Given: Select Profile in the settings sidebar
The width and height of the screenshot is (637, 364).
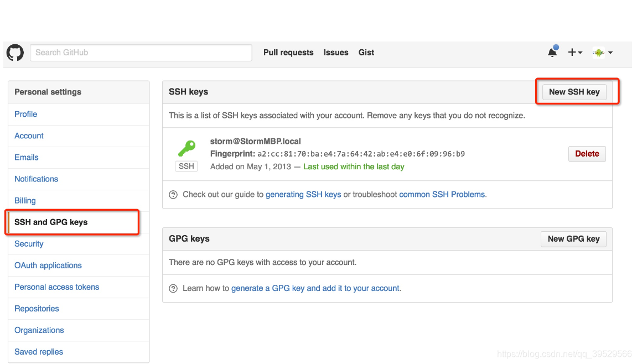Looking at the screenshot, I should click(25, 114).
